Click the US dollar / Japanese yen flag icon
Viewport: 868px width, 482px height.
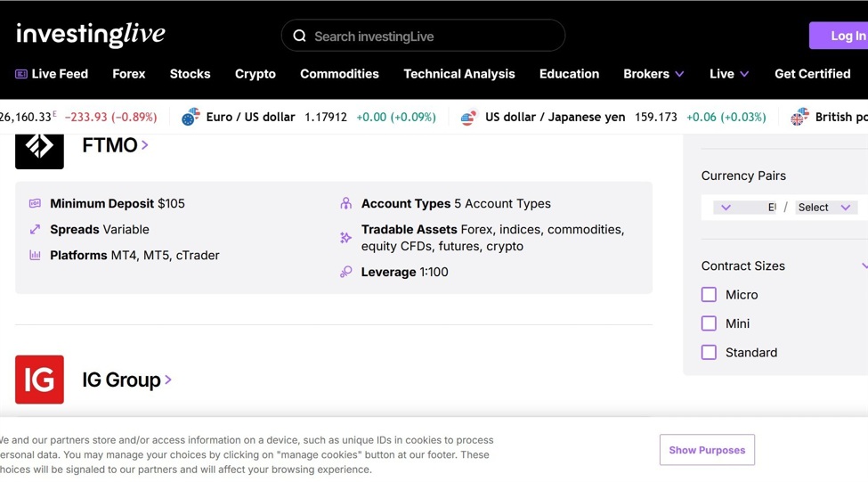click(x=469, y=118)
